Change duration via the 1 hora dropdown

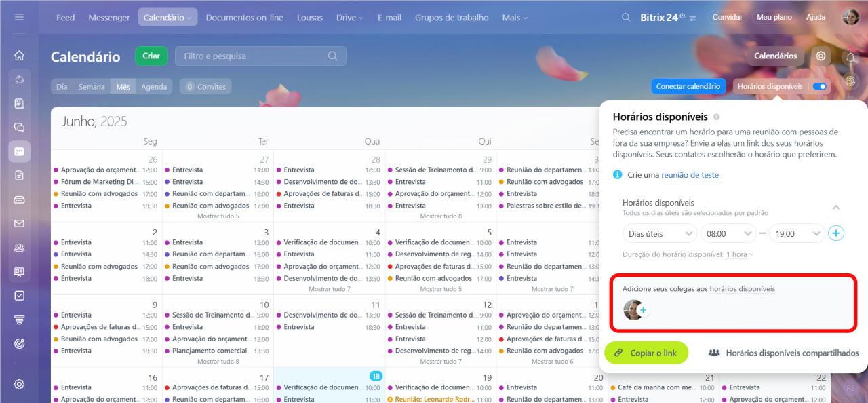tap(740, 254)
